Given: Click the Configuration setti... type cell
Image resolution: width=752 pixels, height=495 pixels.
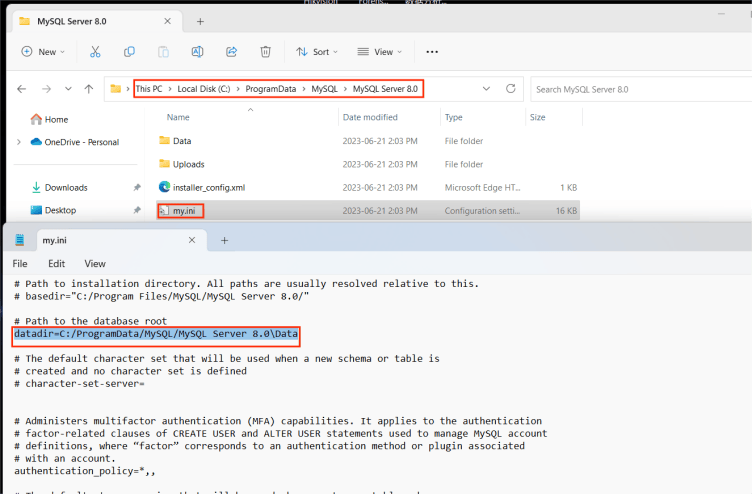Looking at the screenshot, I should (x=482, y=211).
